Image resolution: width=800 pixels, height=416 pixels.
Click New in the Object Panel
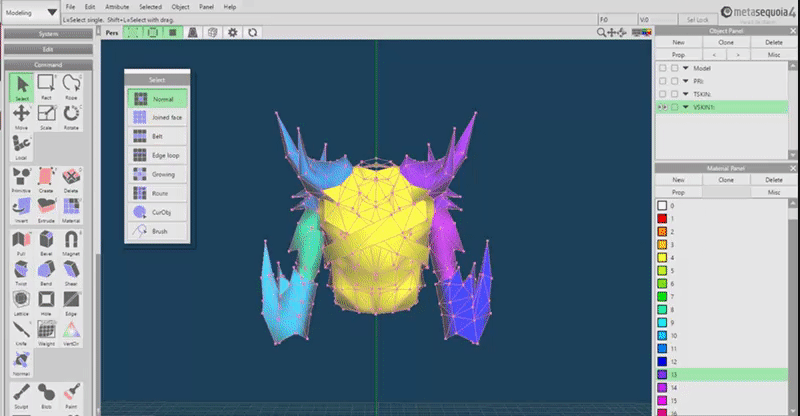point(678,42)
